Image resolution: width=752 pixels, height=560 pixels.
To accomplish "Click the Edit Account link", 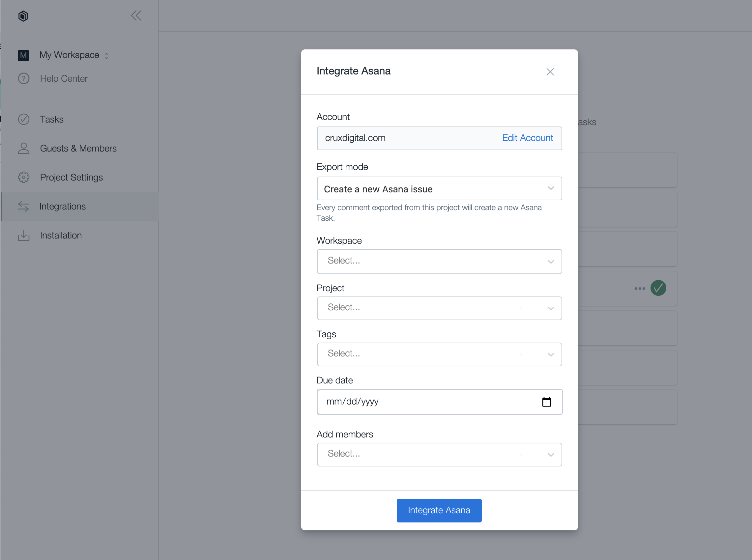I will coord(527,138).
